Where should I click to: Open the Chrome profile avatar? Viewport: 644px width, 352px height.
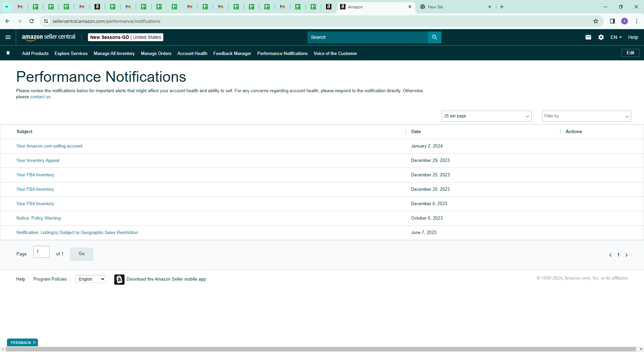(x=625, y=21)
